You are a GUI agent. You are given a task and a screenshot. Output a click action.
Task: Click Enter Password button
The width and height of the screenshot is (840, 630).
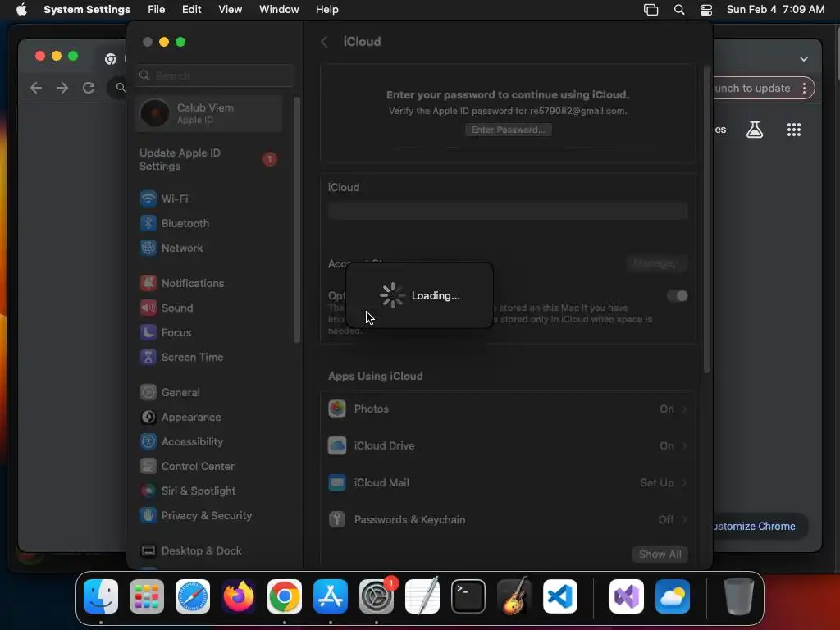click(x=508, y=130)
